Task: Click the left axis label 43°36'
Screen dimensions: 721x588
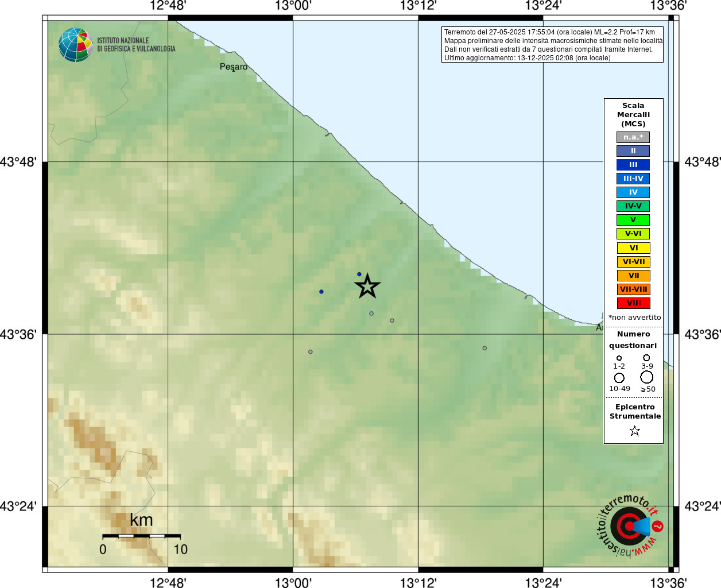Action: tap(18, 334)
